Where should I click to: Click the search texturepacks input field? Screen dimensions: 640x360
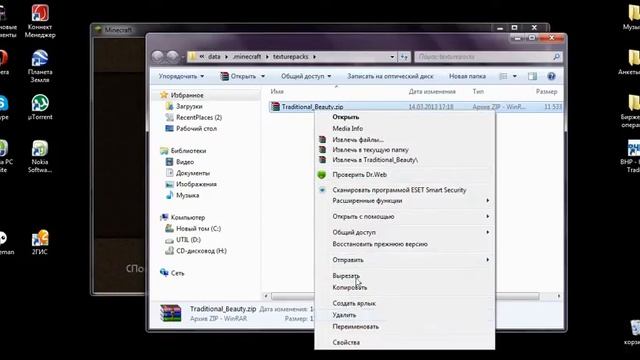[x=483, y=57]
